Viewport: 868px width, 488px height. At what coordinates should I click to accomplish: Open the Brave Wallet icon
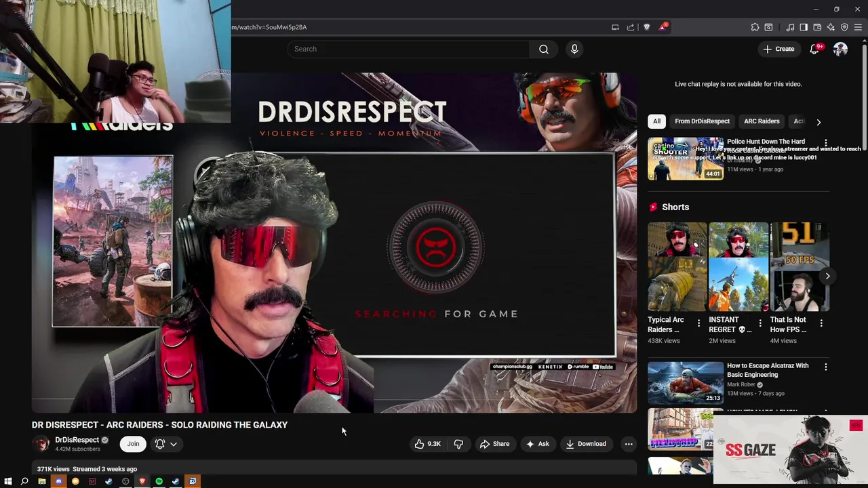(x=817, y=27)
